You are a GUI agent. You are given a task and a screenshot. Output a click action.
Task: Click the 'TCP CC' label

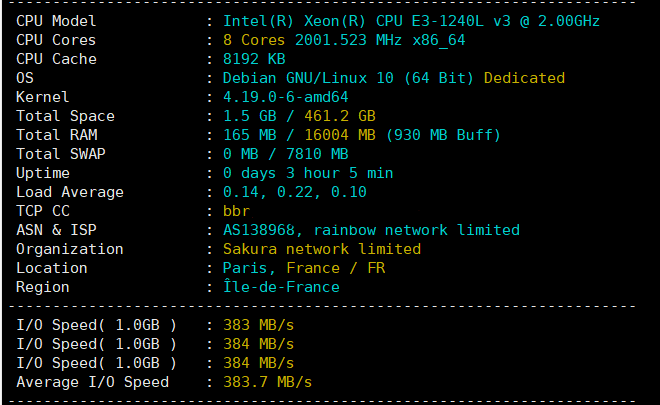tap(43, 211)
